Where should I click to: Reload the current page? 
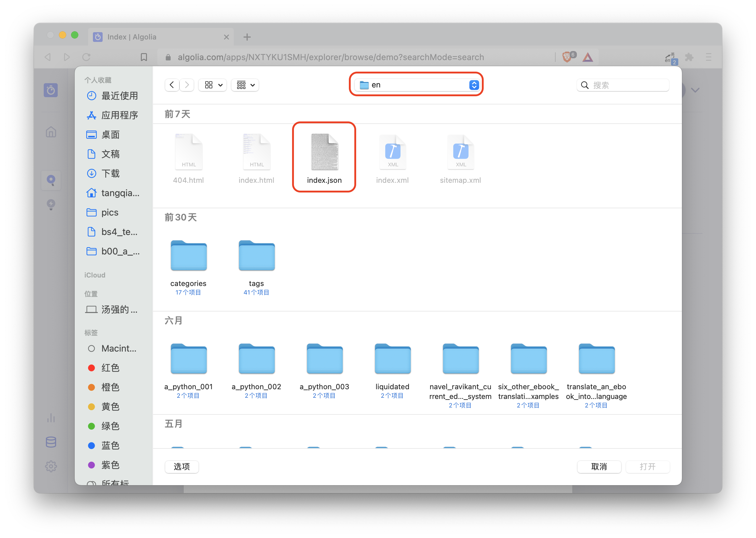click(x=86, y=57)
